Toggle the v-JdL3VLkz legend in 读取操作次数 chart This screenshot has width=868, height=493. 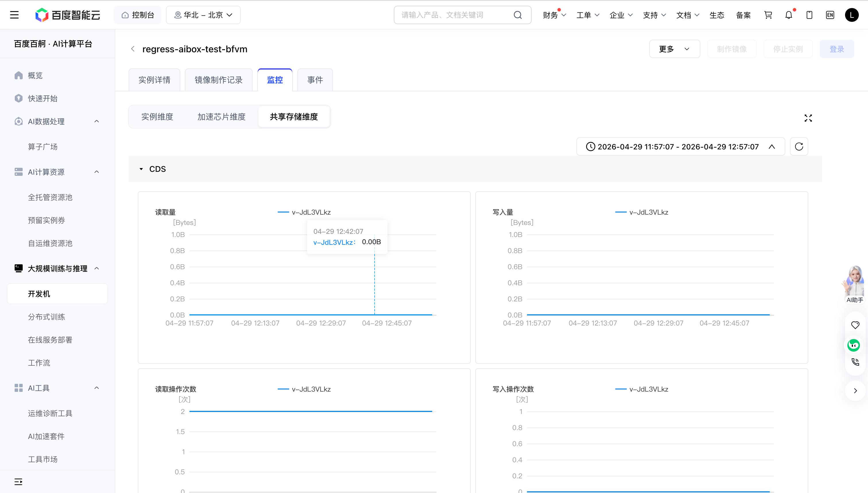coord(304,389)
